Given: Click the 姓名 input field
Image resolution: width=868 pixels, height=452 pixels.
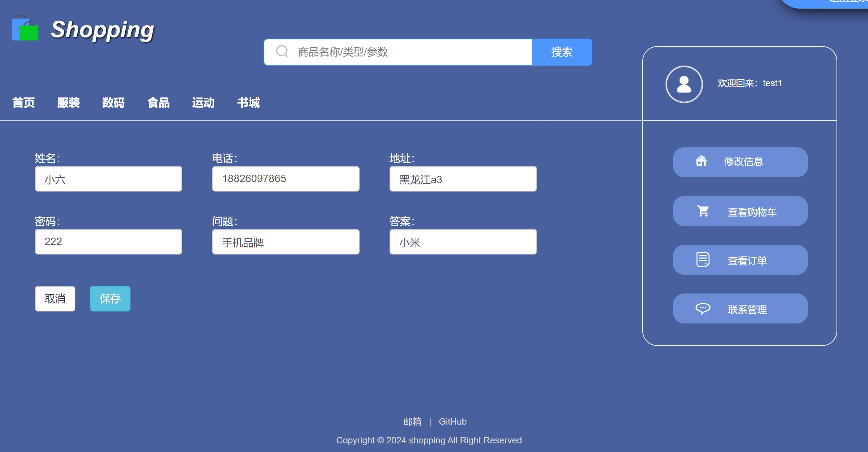Looking at the screenshot, I should tap(108, 179).
